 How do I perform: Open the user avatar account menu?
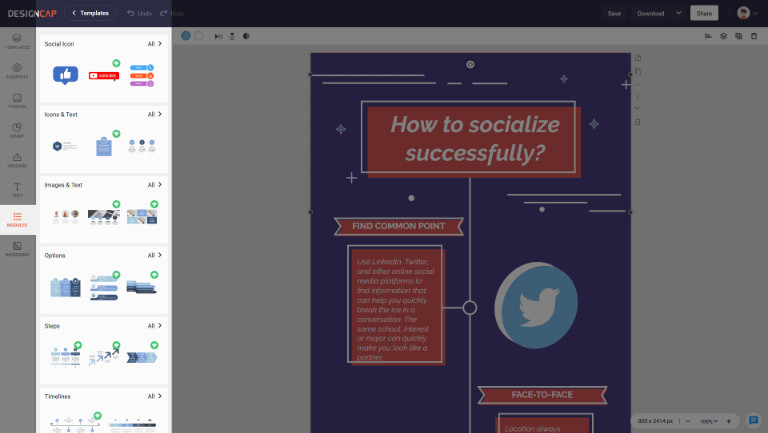click(x=747, y=13)
